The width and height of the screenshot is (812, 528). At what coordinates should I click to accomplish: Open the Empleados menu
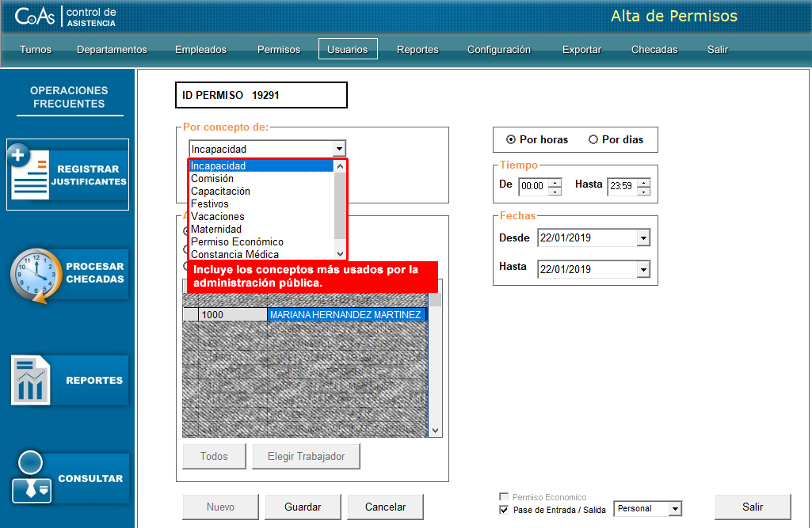point(200,49)
